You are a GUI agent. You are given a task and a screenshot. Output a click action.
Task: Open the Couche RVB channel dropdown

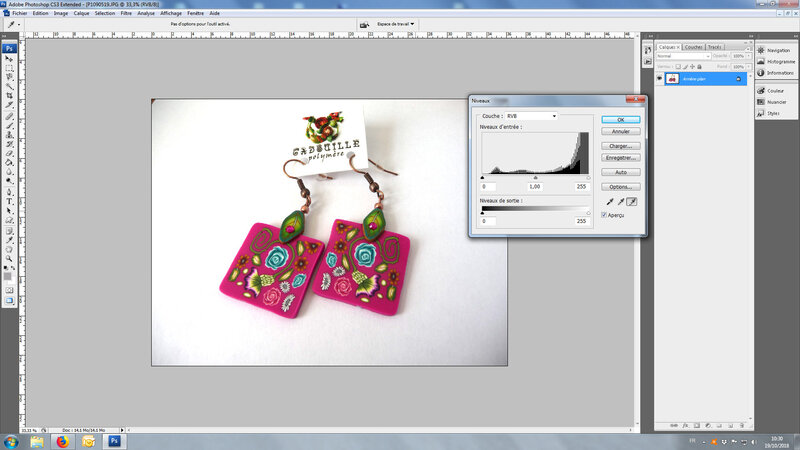[531, 116]
